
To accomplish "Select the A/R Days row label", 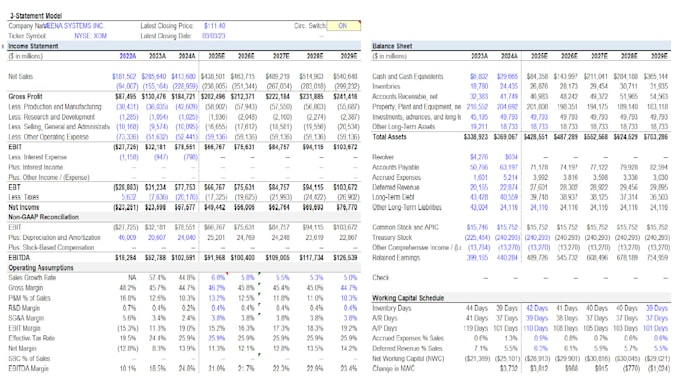I will coord(385,318).
